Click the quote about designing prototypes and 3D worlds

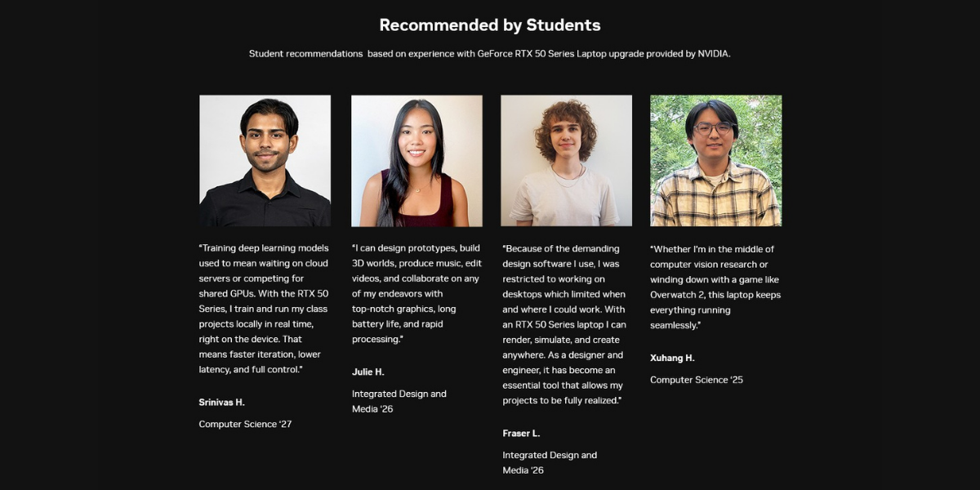[416, 293]
